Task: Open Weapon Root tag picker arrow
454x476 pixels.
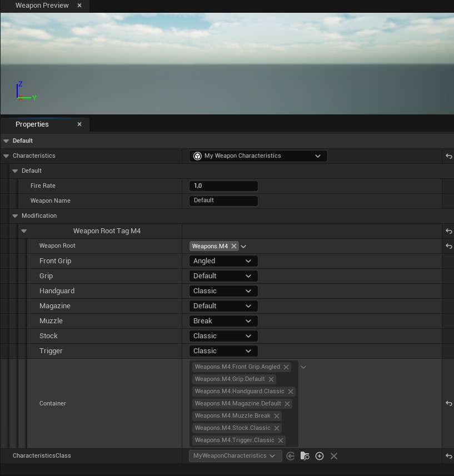Action: point(243,247)
